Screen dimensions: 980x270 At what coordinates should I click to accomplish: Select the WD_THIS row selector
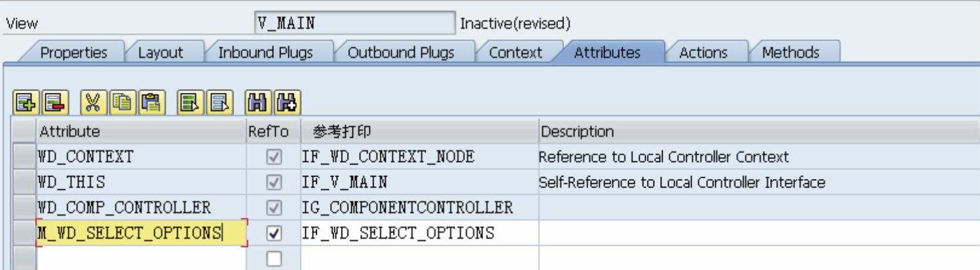coord(24,182)
